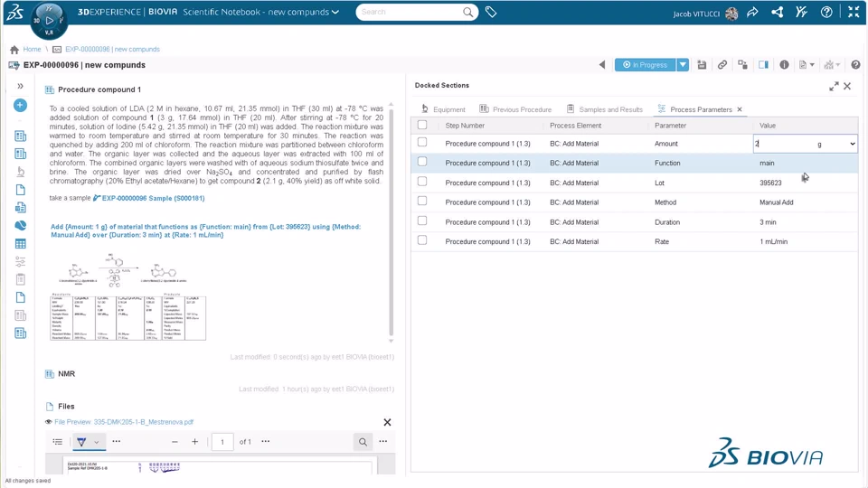Close the Docked Sections panel

pyautogui.click(x=847, y=87)
